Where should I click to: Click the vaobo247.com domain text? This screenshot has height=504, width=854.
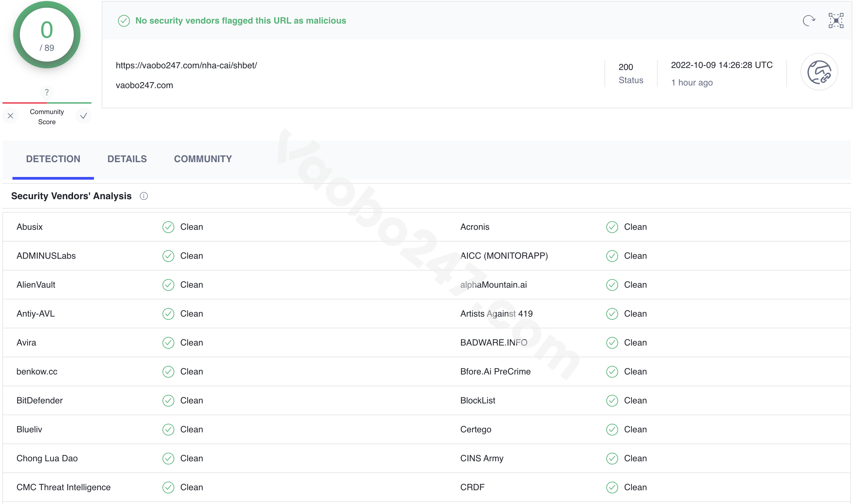[144, 85]
